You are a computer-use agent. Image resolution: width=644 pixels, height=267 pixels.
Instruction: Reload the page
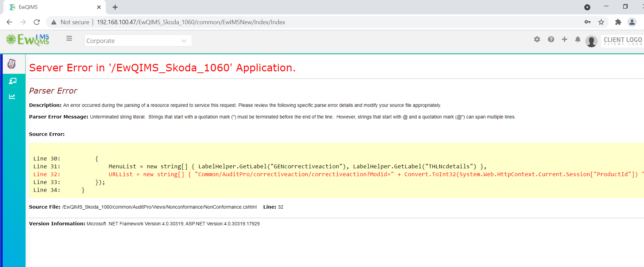click(37, 22)
